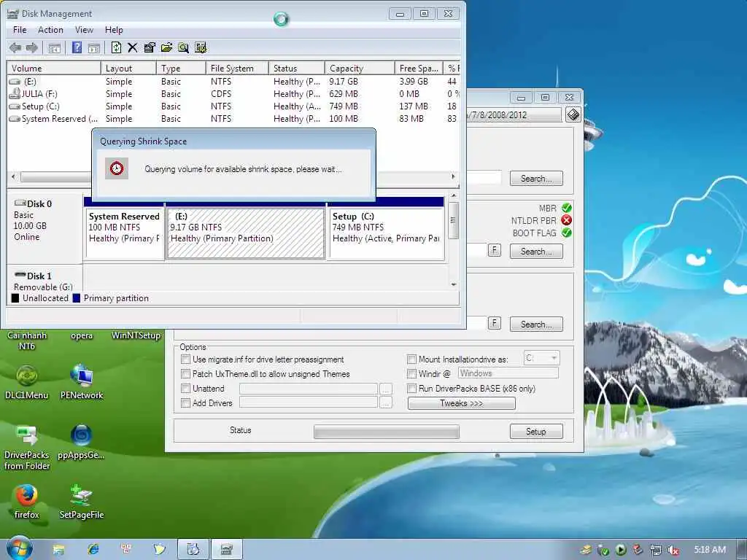Click the Windir text input field
This screenshot has height=560, width=747.
pos(508,373)
